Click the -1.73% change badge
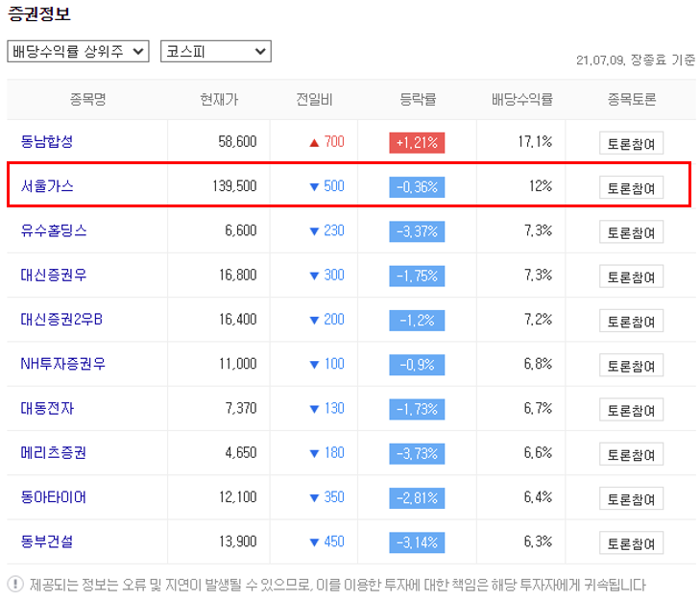The image size is (700, 601). point(417,409)
